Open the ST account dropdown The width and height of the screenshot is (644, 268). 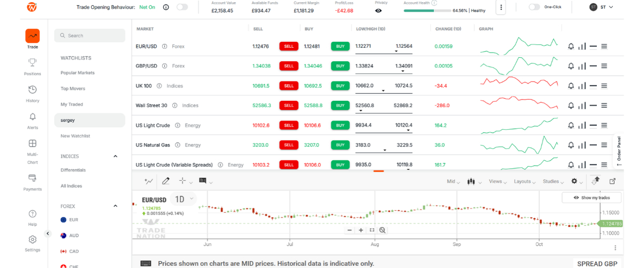point(602,7)
